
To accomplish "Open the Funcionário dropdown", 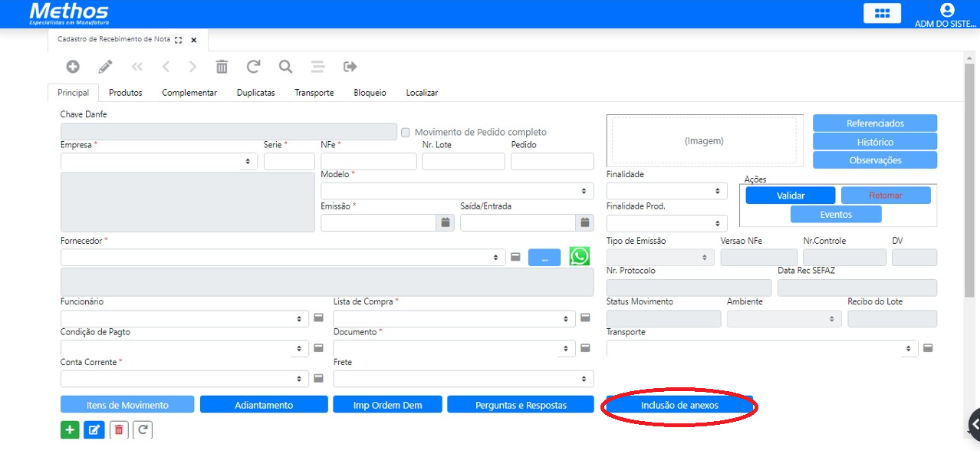I will pyautogui.click(x=184, y=318).
